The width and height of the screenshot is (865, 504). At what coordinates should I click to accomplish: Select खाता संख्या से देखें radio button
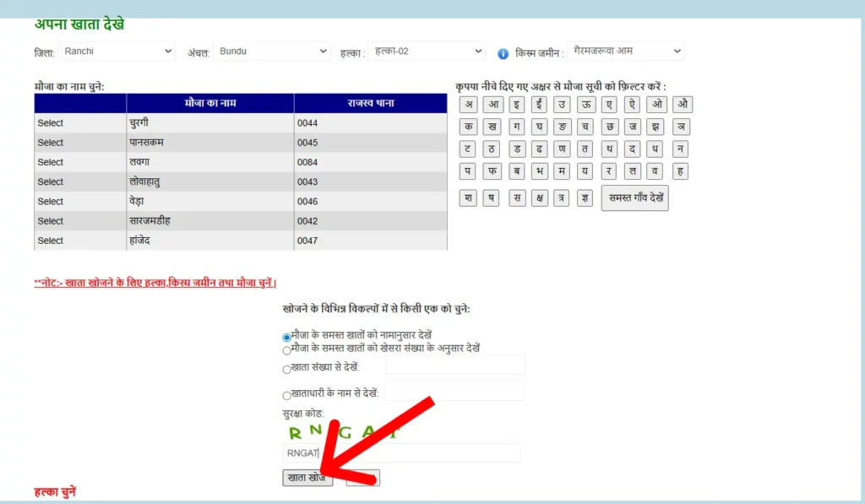click(x=287, y=369)
